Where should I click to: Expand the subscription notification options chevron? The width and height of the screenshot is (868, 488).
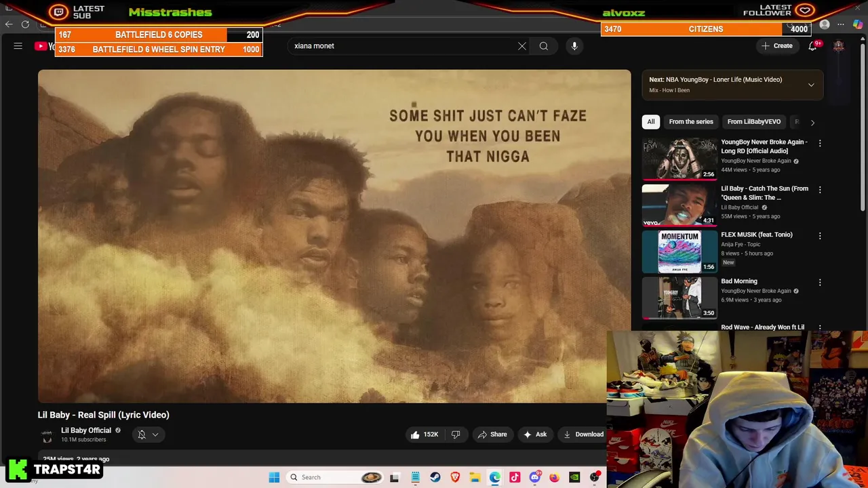(x=155, y=434)
